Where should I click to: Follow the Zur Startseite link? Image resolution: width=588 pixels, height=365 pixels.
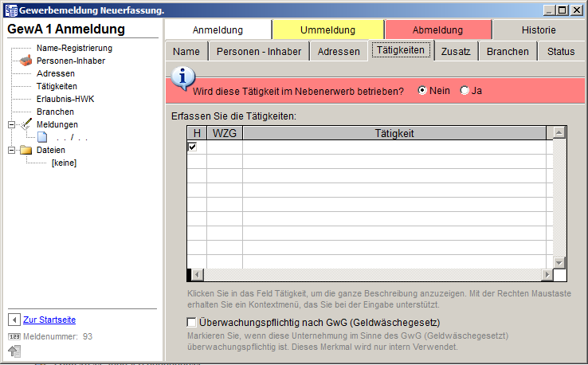(49, 320)
